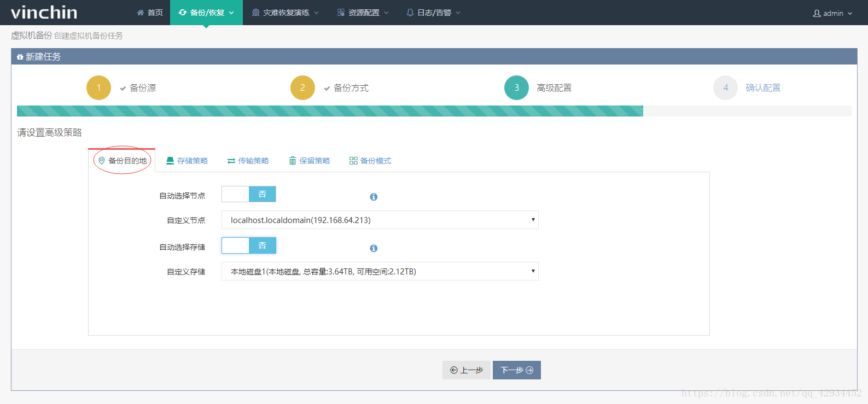The image size is (868, 404).
Task: Switch to the 传输策略 tab
Action: [248, 161]
